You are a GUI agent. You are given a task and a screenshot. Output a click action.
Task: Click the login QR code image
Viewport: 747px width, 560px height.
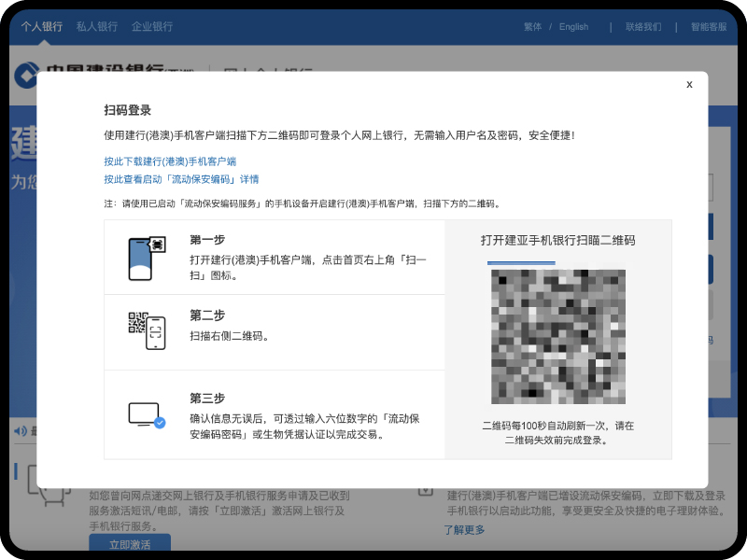(x=557, y=337)
